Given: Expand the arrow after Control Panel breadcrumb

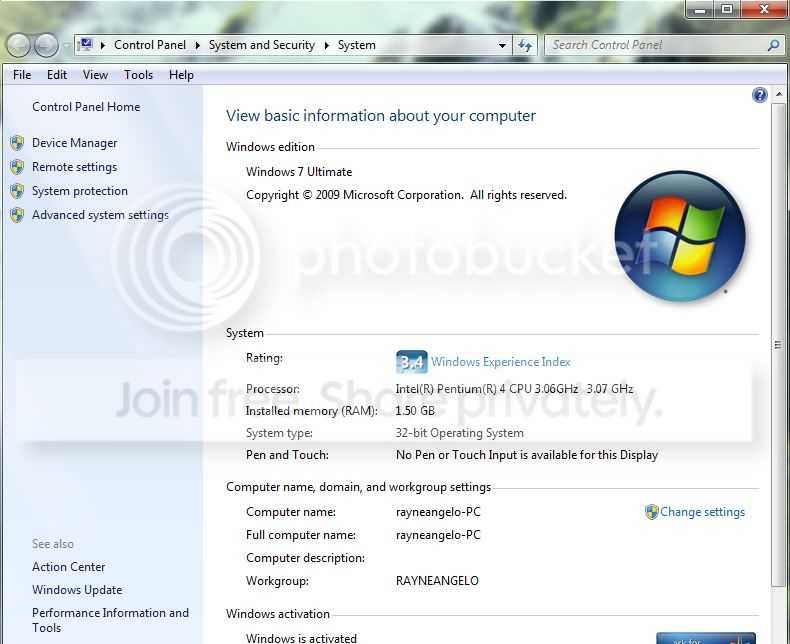Looking at the screenshot, I should [x=198, y=45].
